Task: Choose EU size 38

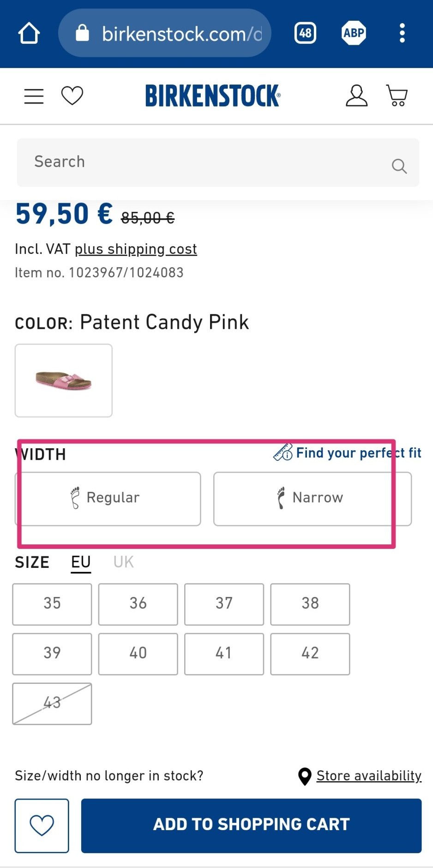Action: coord(310,604)
